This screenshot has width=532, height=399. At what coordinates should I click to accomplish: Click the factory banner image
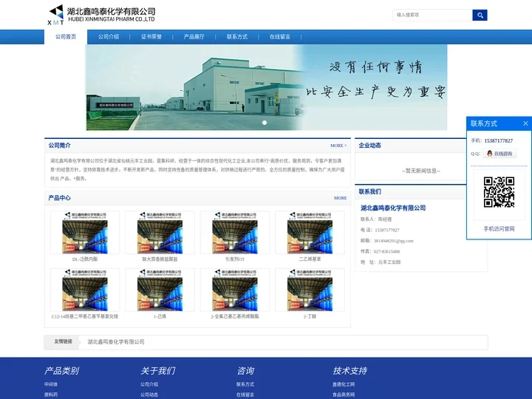click(266, 87)
